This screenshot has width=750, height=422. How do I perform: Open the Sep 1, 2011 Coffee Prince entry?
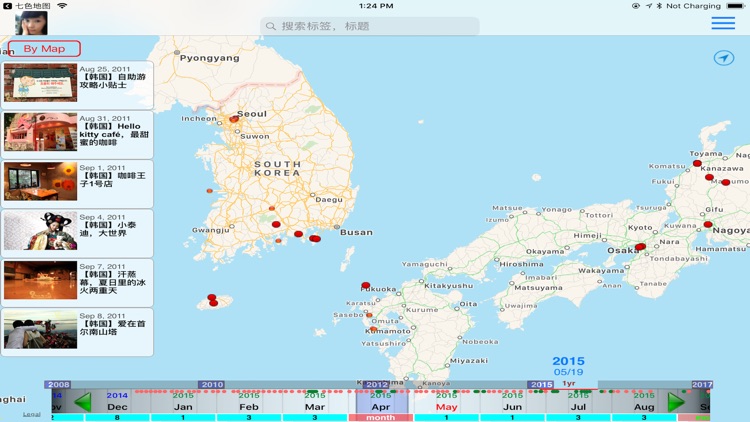pyautogui.click(x=78, y=182)
